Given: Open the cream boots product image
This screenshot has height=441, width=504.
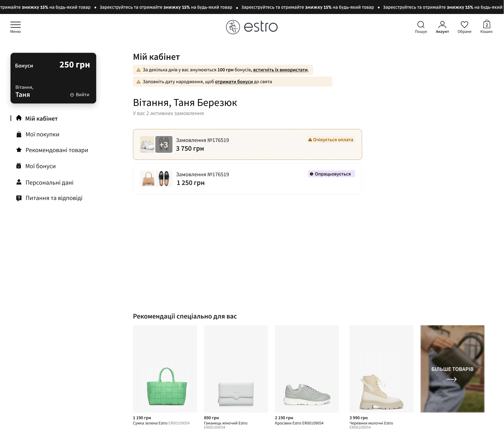Looking at the screenshot, I should [x=381, y=369].
